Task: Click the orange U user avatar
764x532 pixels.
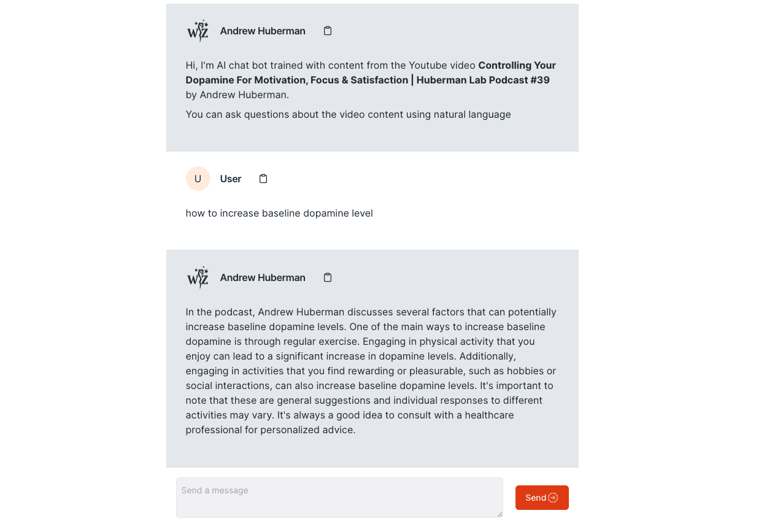Action: pyautogui.click(x=198, y=179)
